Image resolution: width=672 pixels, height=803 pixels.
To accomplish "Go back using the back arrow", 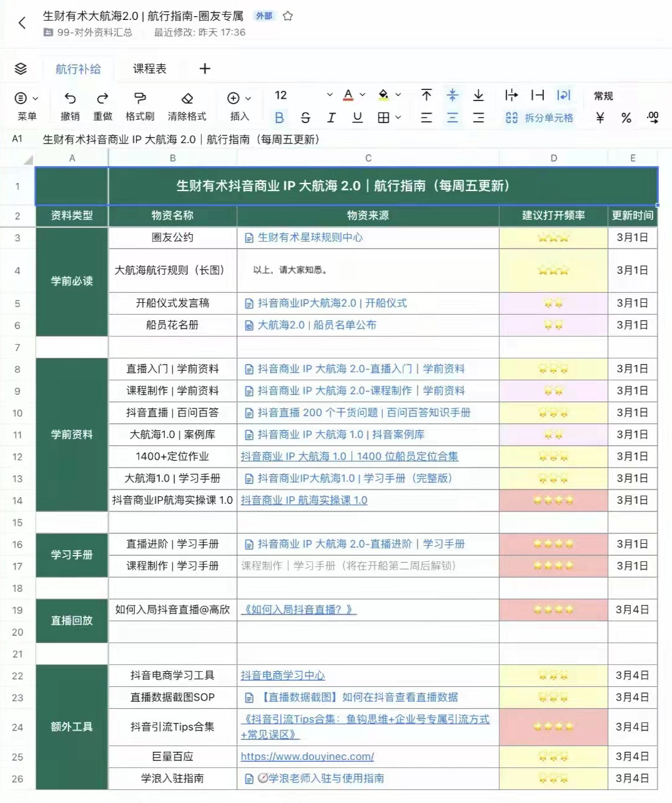I will [x=22, y=23].
